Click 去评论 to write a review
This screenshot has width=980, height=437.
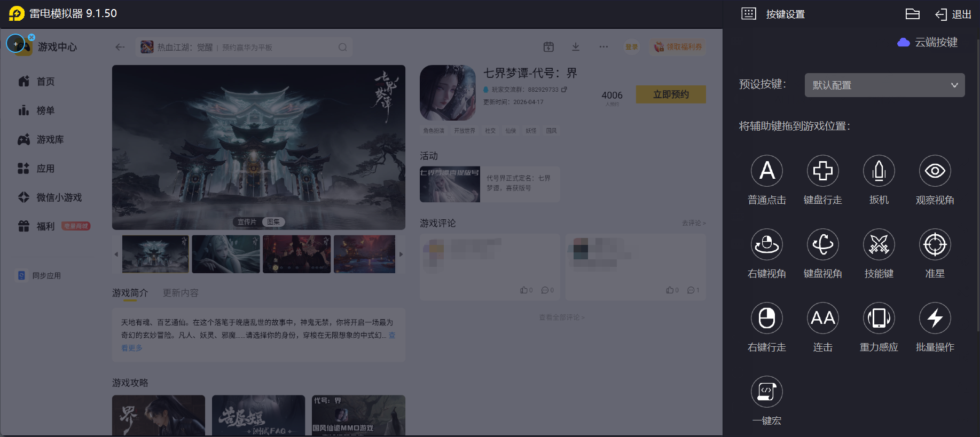694,223
